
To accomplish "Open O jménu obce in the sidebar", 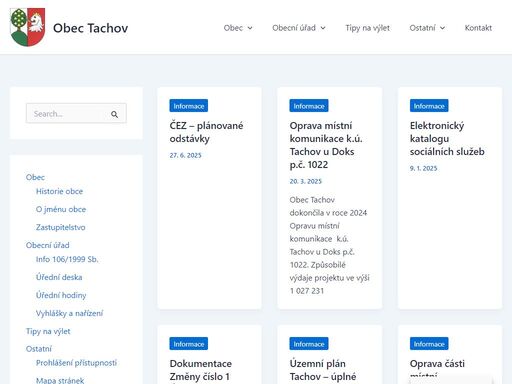I will 61,209.
